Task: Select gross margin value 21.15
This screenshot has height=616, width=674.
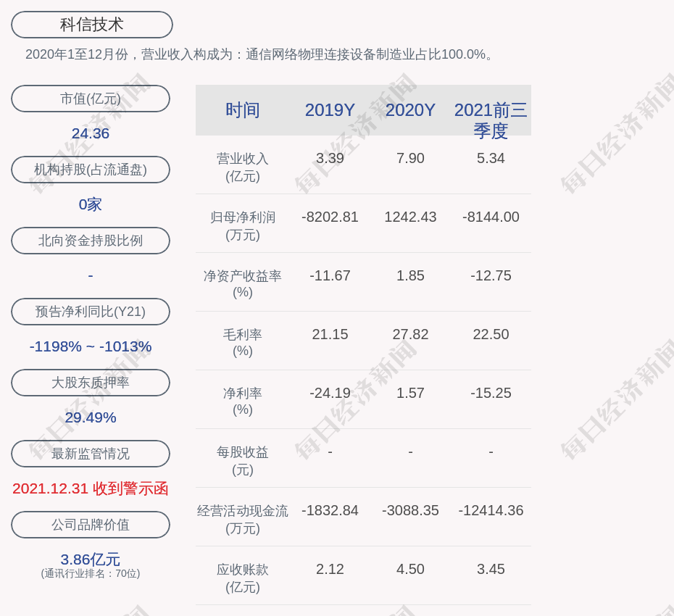Action: pos(330,334)
